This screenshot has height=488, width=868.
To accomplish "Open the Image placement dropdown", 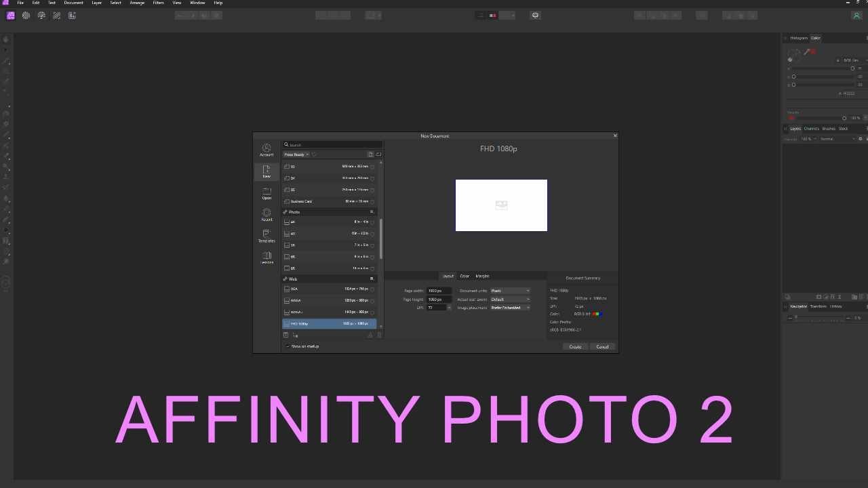I will pos(510,308).
